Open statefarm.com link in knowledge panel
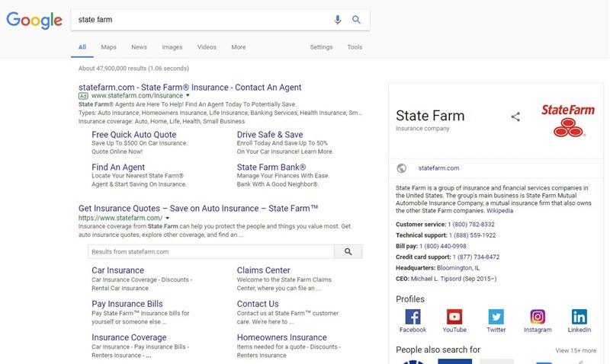The image size is (610, 364). (439, 168)
